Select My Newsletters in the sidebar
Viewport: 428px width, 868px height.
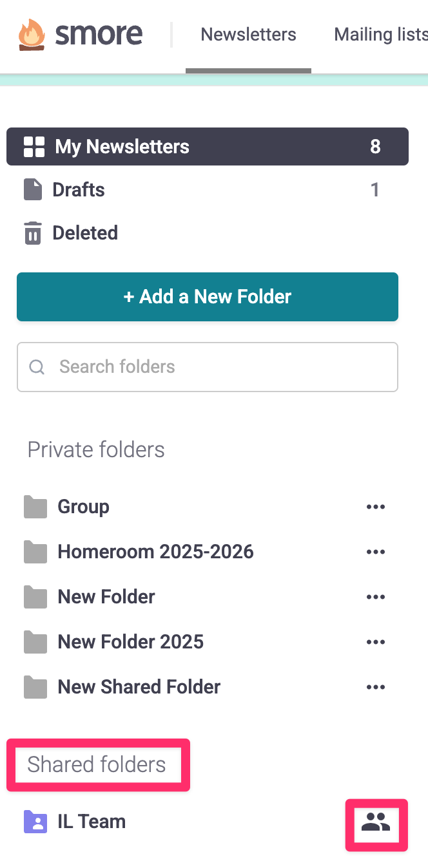point(122,147)
